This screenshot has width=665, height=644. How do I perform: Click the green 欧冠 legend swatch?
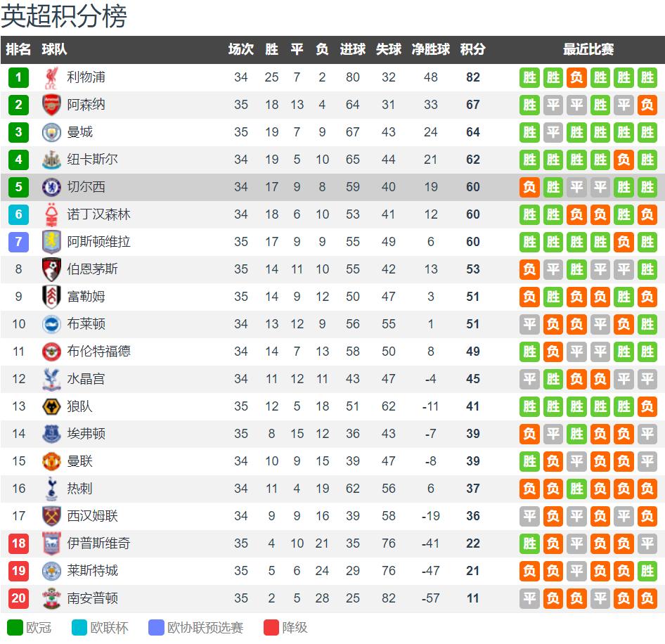tap(15, 627)
